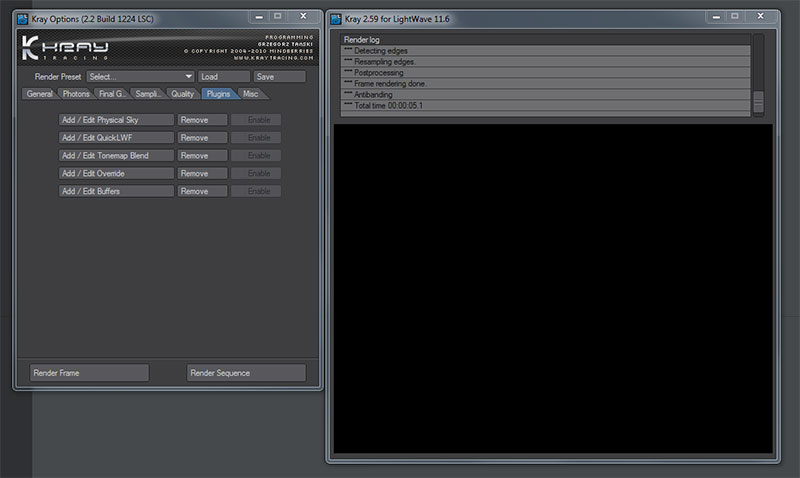Open the Render Preset dropdown
This screenshot has height=478, width=800.
point(140,76)
